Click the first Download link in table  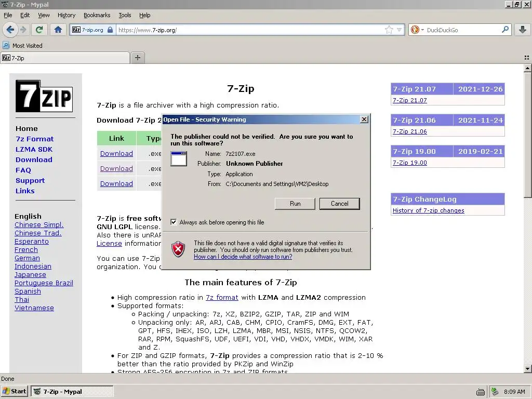tap(116, 154)
